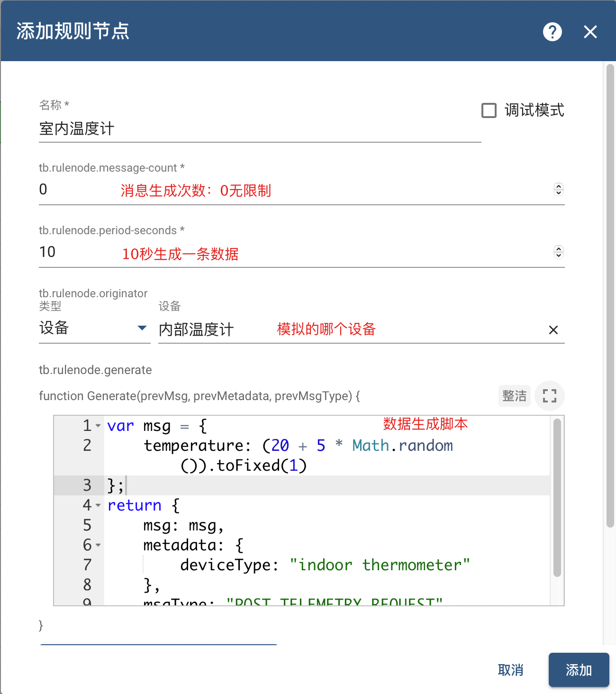
Task: Open the help icon in dialog header
Action: tap(552, 32)
